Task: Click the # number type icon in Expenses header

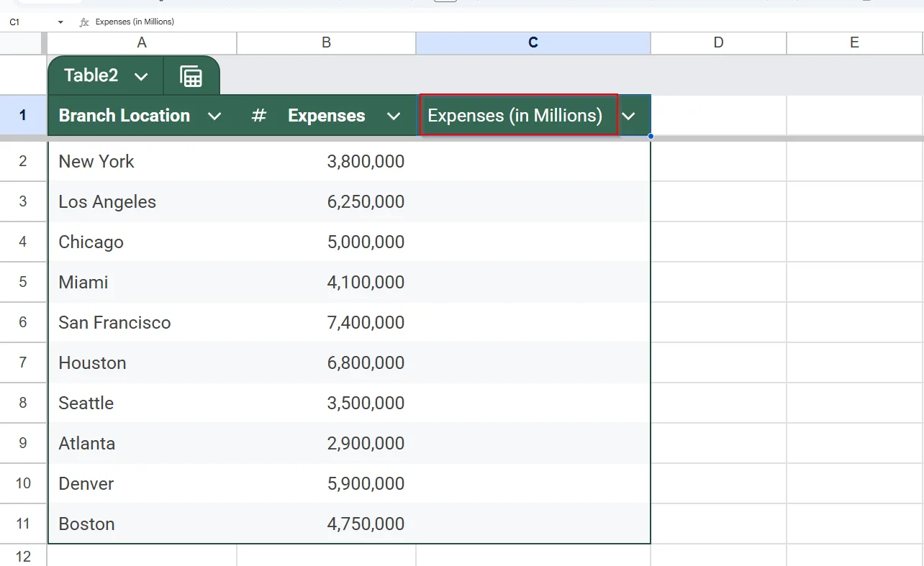Action: [259, 116]
